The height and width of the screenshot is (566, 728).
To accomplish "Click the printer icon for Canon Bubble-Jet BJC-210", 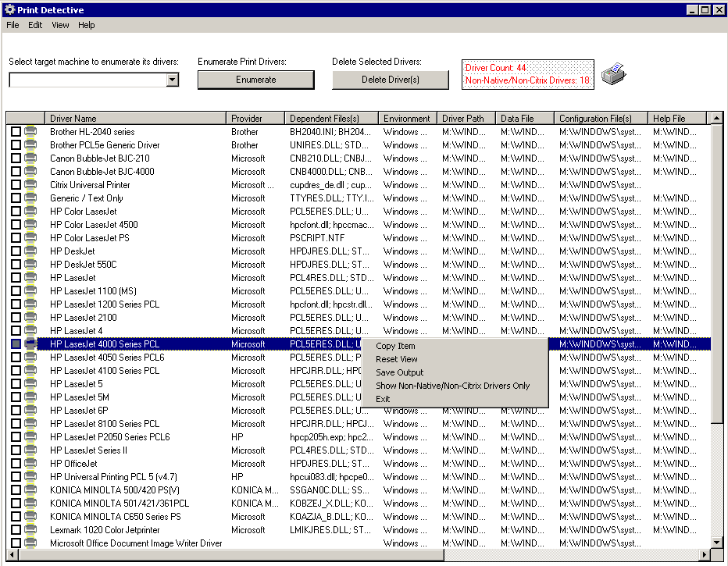I will coord(30,158).
